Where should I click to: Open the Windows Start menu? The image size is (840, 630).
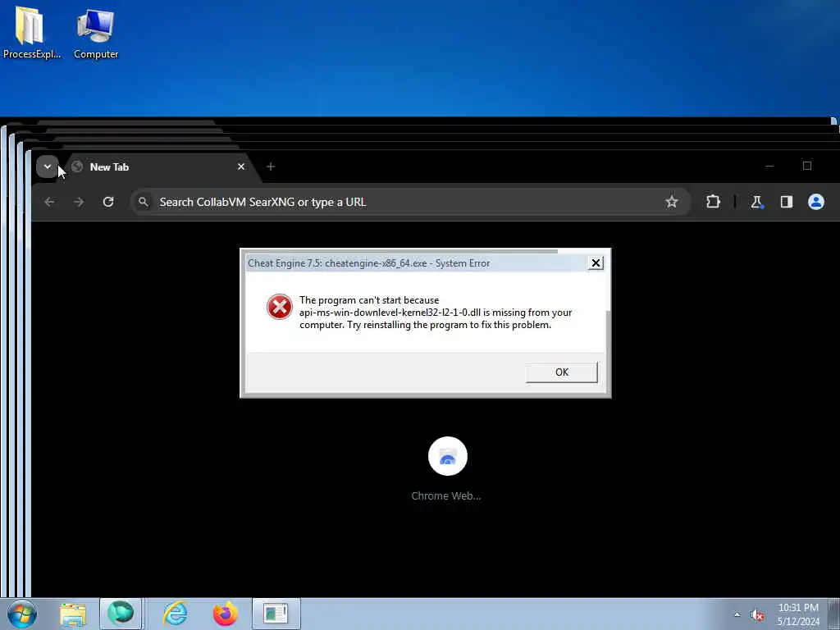pos(22,614)
